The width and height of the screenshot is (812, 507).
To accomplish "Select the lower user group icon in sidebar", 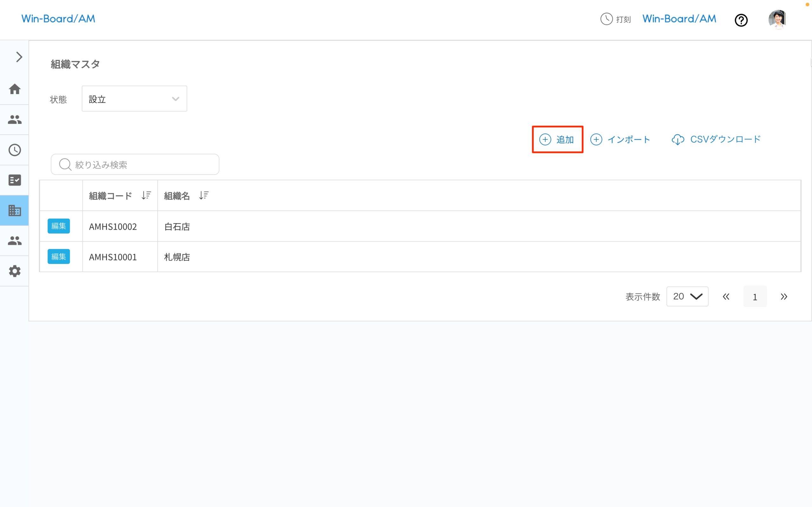I will [x=14, y=241].
